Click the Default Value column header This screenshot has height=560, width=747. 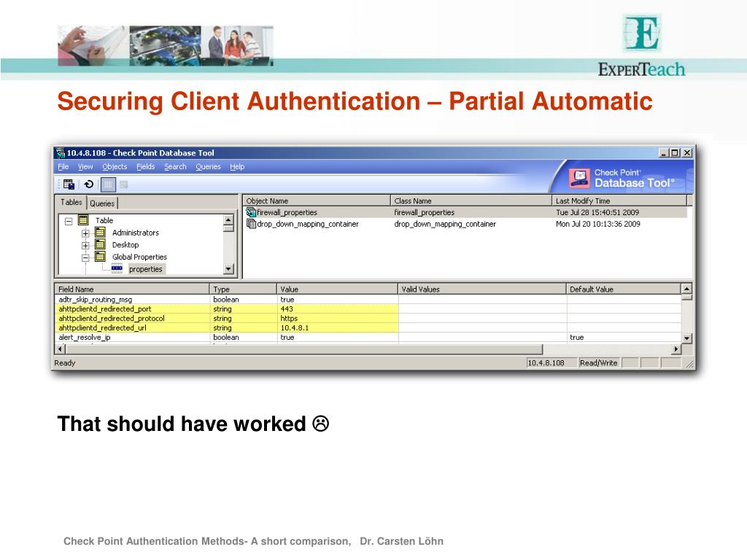coord(624,289)
